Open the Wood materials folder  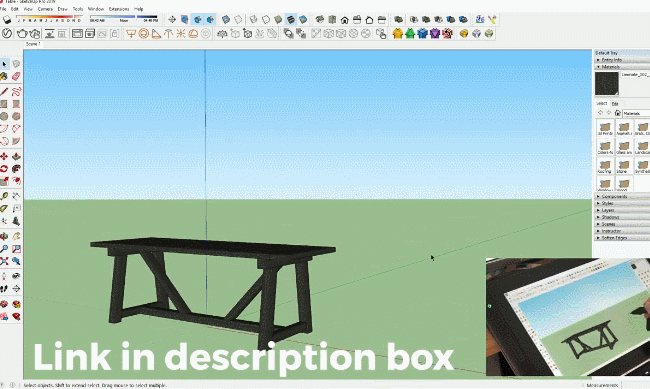click(x=624, y=184)
